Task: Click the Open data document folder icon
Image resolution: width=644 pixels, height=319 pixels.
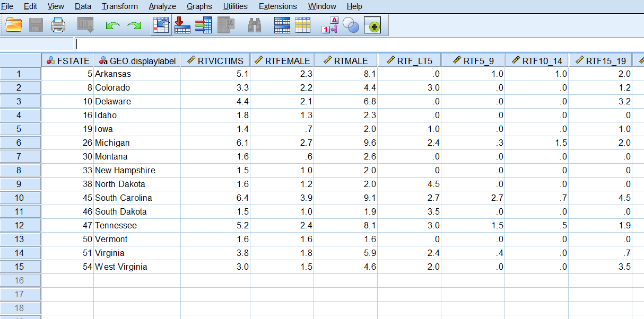Action: (14, 25)
